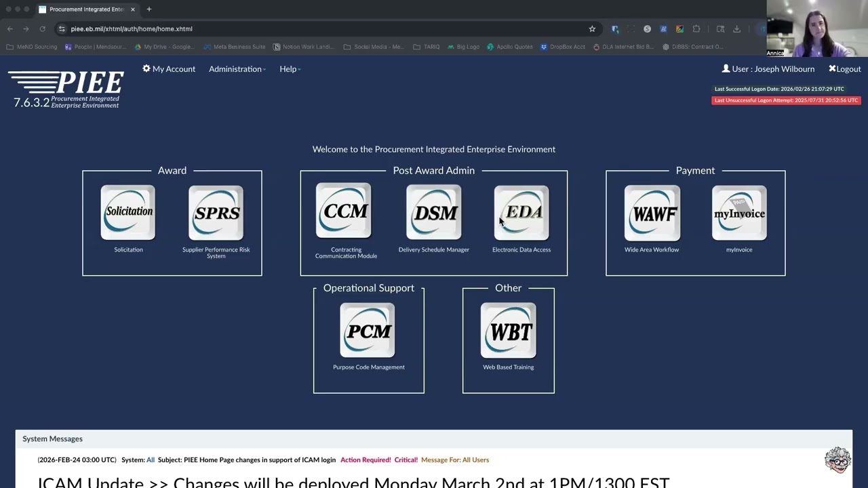868x488 pixels.
Task: Open the Meta Business Suite bookmark
Action: click(x=234, y=47)
